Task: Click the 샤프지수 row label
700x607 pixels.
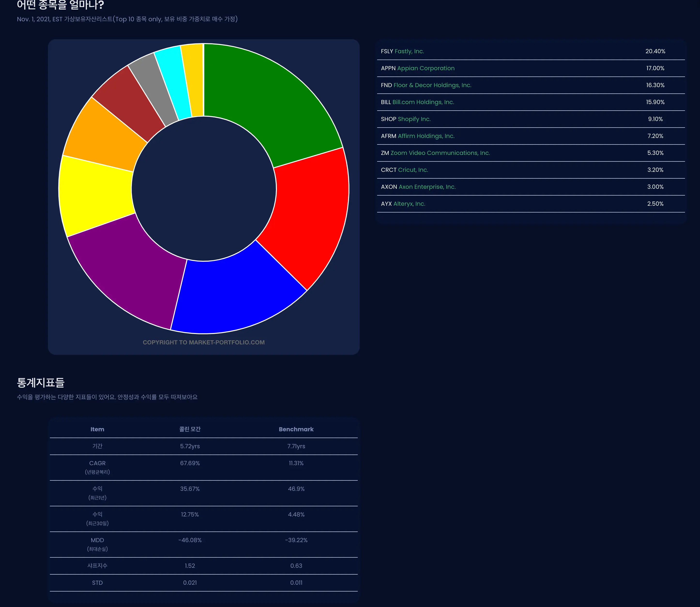Action: (97, 566)
